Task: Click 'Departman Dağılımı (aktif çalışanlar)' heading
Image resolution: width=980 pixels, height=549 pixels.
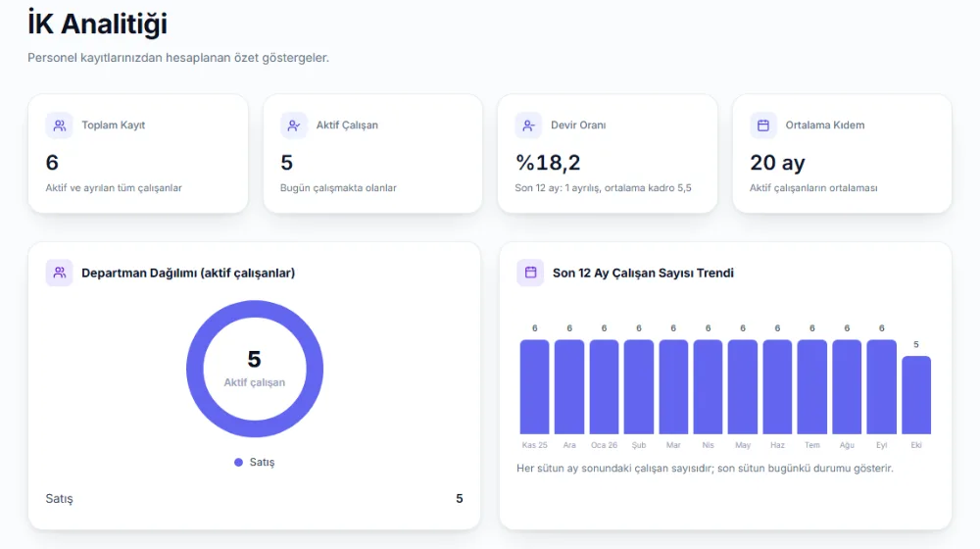Action: (188, 273)
